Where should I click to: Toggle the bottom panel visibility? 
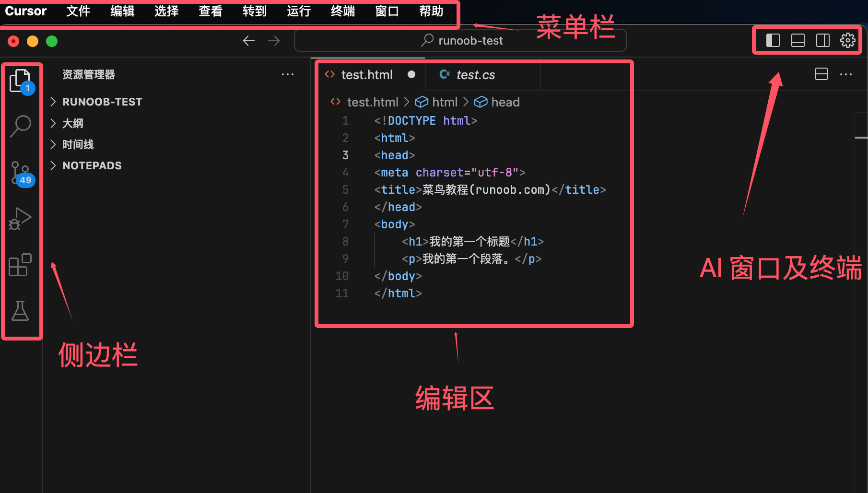point(798,40)
